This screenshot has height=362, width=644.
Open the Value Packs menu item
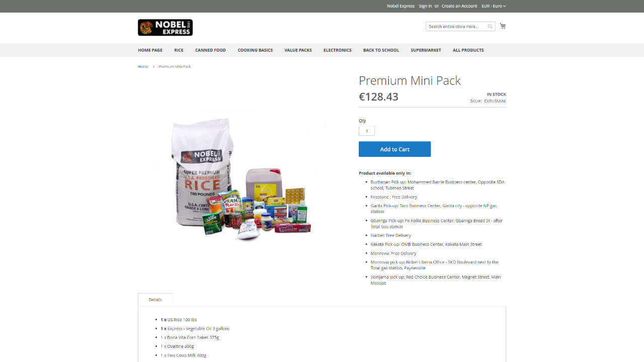pos(298,50)
